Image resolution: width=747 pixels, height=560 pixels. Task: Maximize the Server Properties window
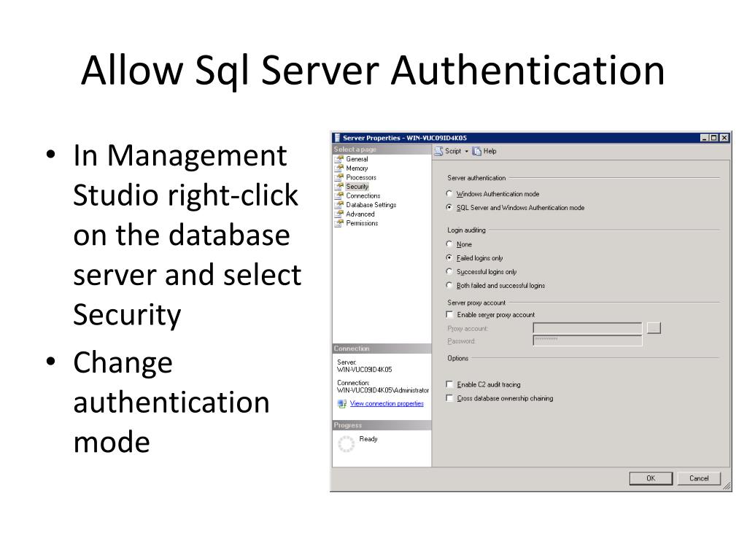point(713,138)
